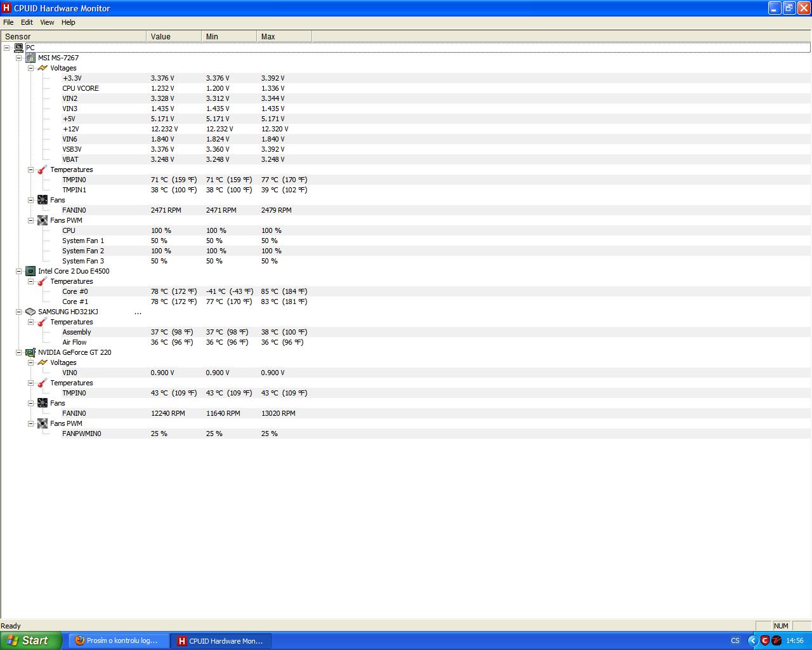
Task: Collapse Temperatures under SAMSUNG HD321KJ
Action: click(x=30, y=322)
